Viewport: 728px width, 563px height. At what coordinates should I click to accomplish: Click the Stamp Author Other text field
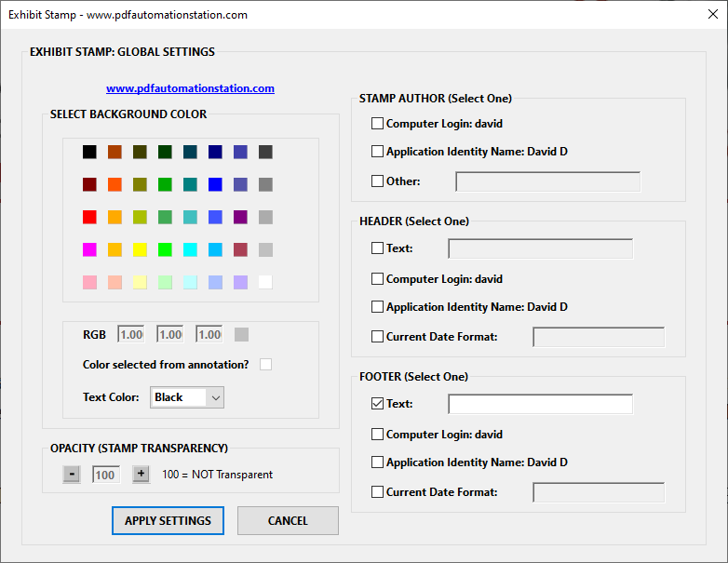(x=547, y=181)
